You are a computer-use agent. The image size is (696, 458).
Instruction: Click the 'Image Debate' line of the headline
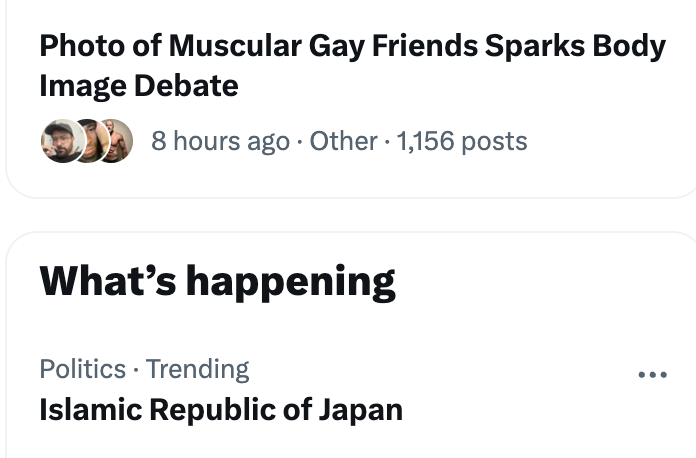[139, 86]
